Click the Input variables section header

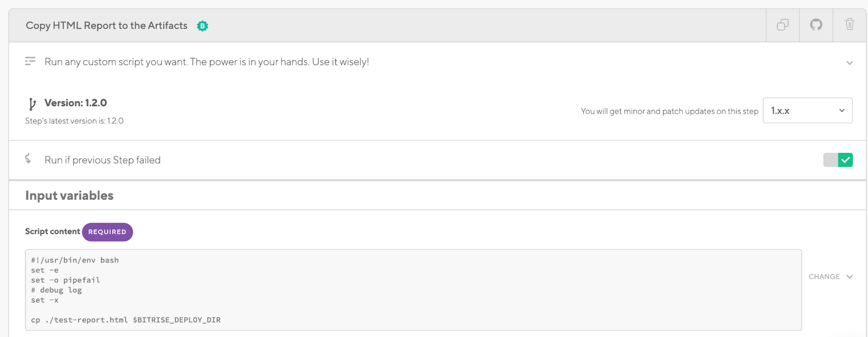pyautogui.click(x=69, y=196)
